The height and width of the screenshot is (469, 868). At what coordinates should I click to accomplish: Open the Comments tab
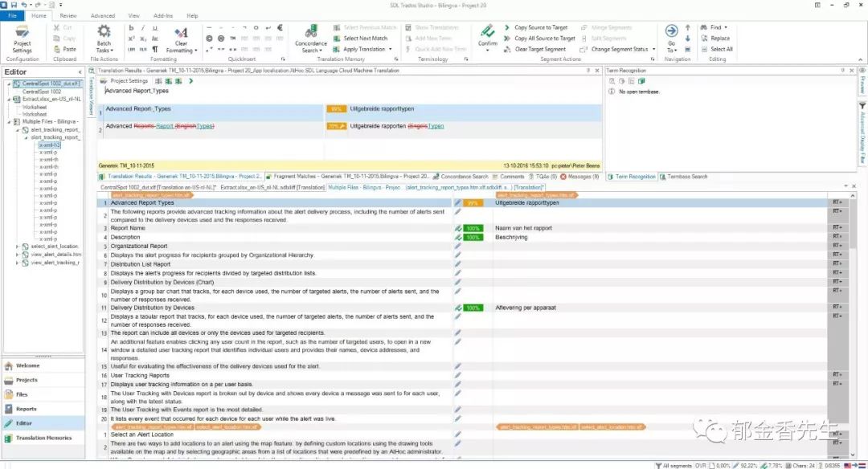point(508,177)
